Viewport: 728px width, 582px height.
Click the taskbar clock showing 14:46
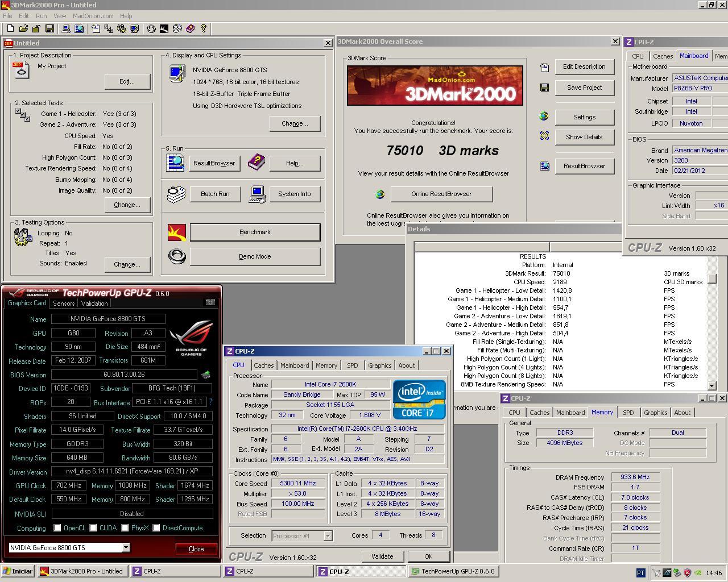pyautogui.click(x=714, y=572)
